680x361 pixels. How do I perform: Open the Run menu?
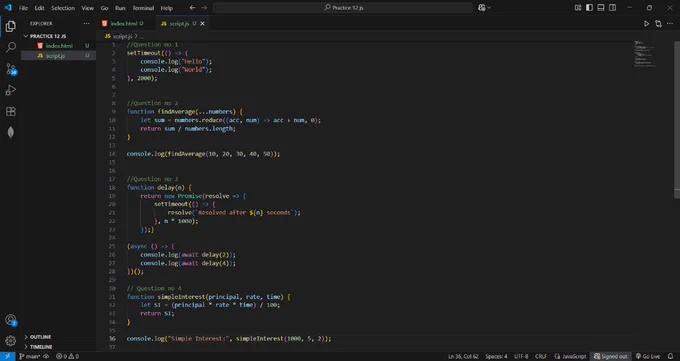120,8
